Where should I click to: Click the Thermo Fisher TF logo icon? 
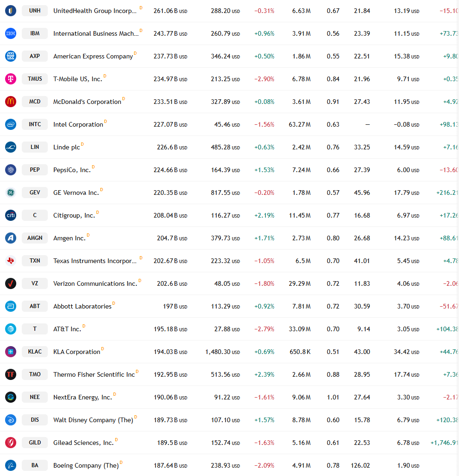pyautogui.click(x=11, y=374)
